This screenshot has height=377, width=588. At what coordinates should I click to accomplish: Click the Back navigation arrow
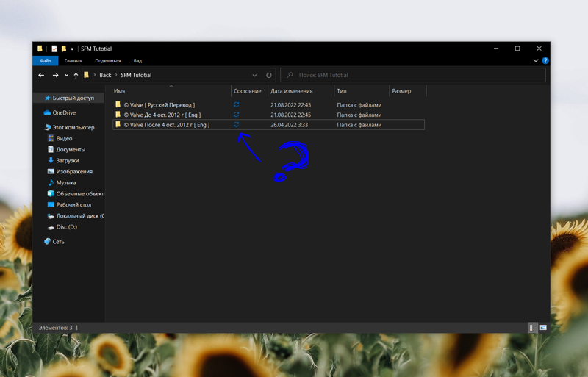pyautogui.click(x=41, y=76)
